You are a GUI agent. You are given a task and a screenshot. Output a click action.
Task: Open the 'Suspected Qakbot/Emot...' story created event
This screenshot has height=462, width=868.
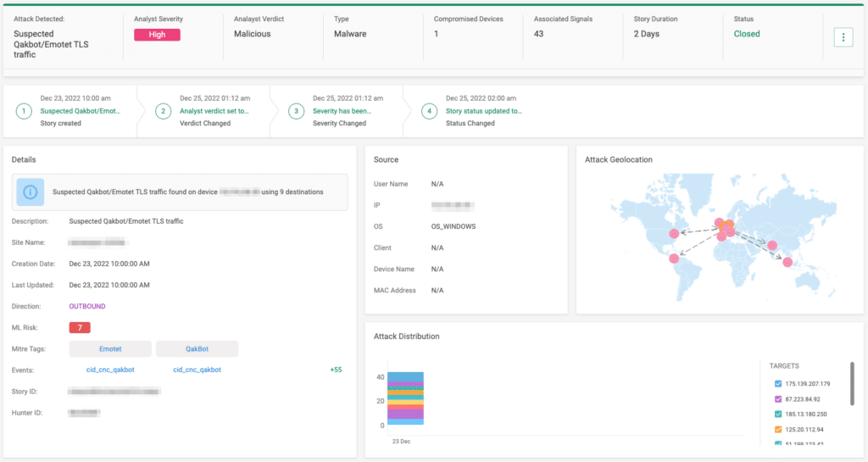click(80, 111)
